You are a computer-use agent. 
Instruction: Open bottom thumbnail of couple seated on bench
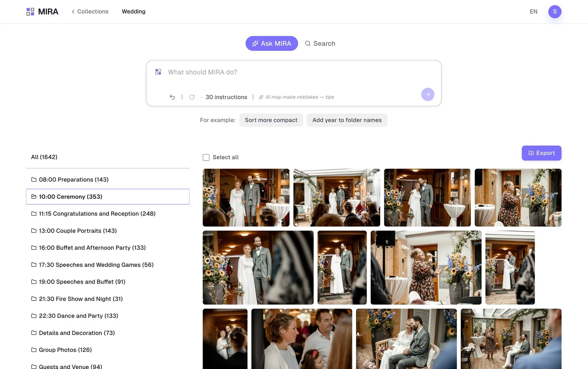[406, 339]
